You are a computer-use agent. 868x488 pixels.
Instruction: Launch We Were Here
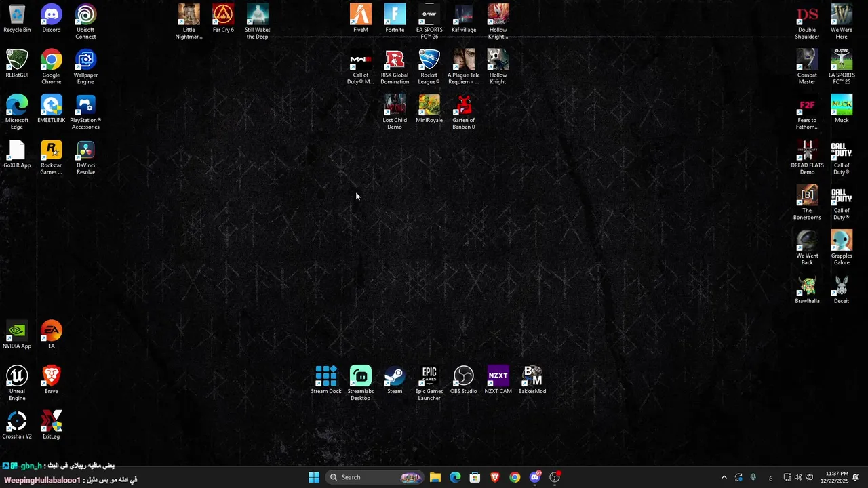(842, 22)
